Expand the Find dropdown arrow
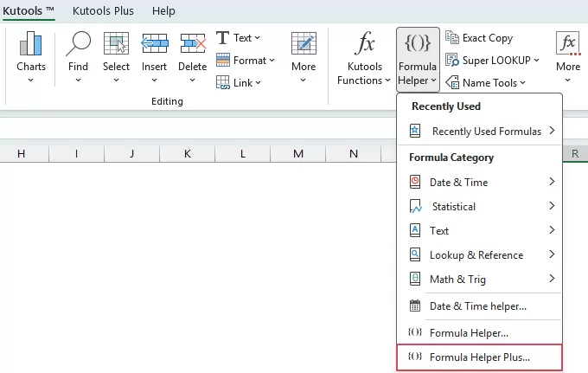This screenshot has width=588, height=373. [78, 80]
